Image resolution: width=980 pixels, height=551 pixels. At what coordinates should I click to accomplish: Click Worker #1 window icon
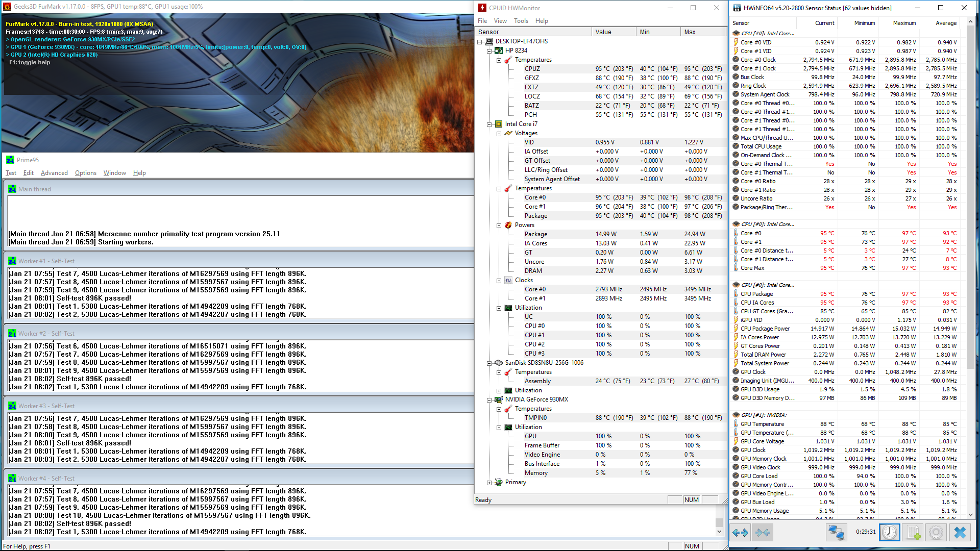click(12, 261)
